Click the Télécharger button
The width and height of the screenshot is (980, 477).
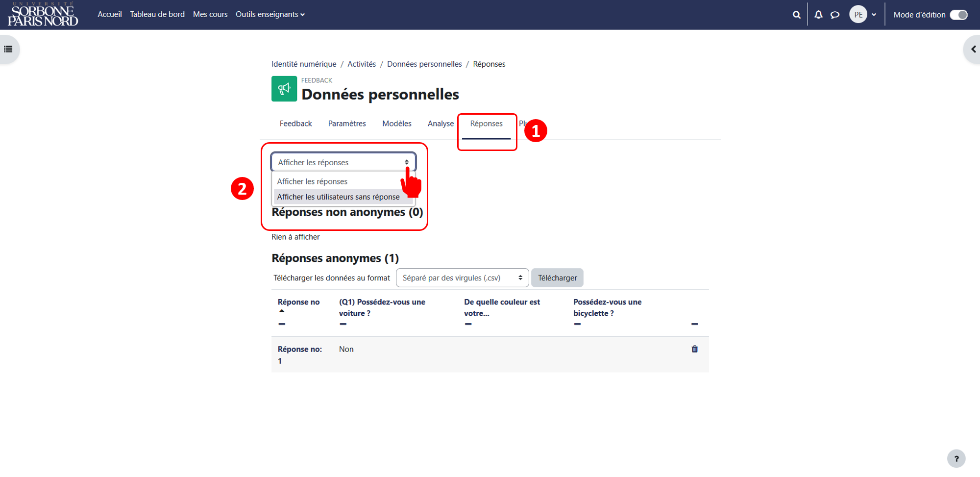click(x=557, y=278)
